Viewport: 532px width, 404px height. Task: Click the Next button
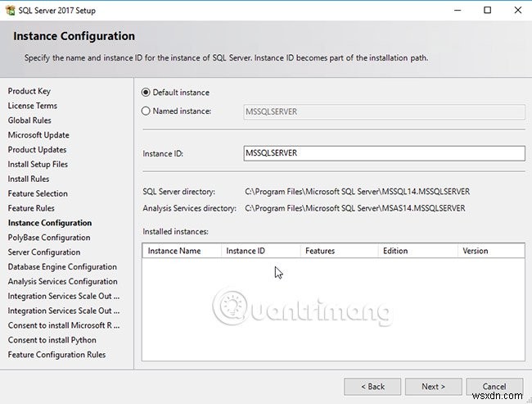434,387
